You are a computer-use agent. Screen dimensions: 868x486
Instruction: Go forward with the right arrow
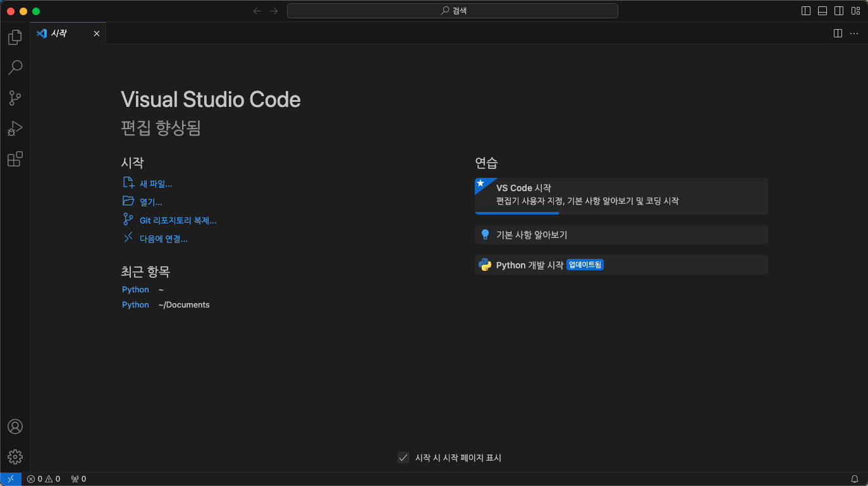tap(274, 11)
